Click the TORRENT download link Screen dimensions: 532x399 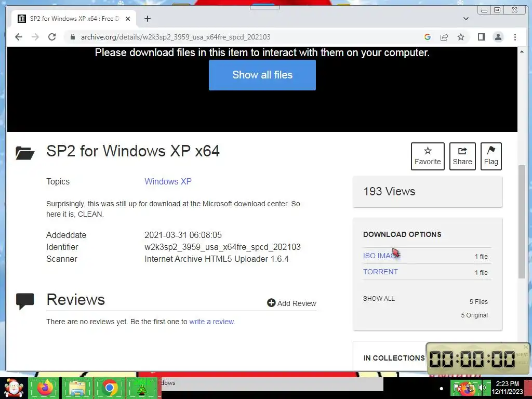point(380,272)
